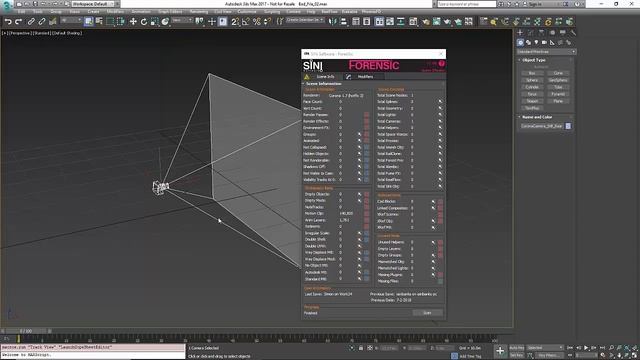Image resolution: width=640 pixels, height=360 pixels.
Task: Toggle Keyboard Shortcut Override
Action: point(222,22)
